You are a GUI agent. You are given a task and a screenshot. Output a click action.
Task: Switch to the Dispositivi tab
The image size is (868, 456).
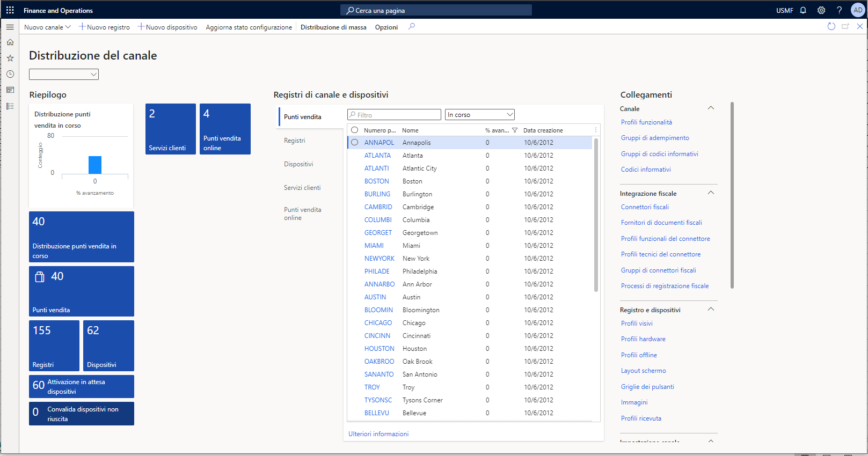298,164
